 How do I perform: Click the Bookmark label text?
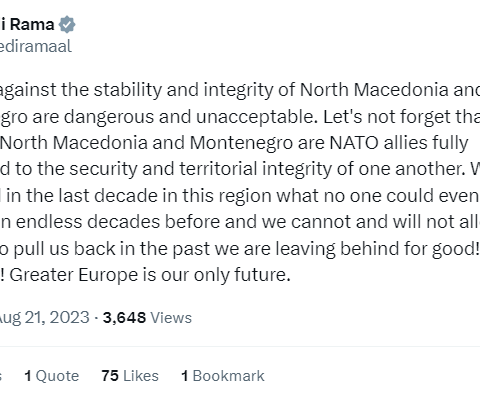click(x=229, y=376)
